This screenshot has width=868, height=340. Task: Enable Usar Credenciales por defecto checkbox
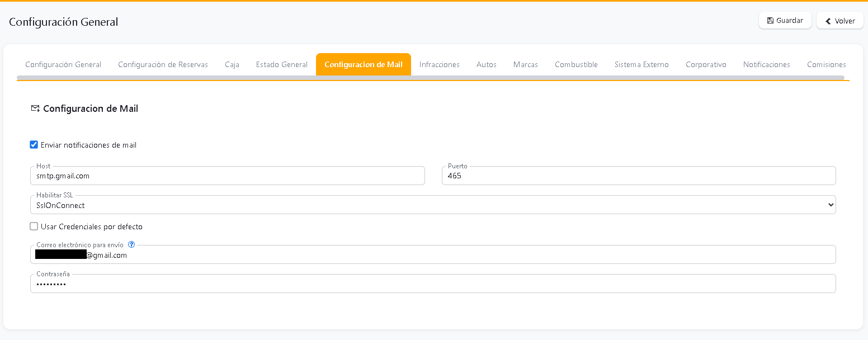(x=34, y=226)
